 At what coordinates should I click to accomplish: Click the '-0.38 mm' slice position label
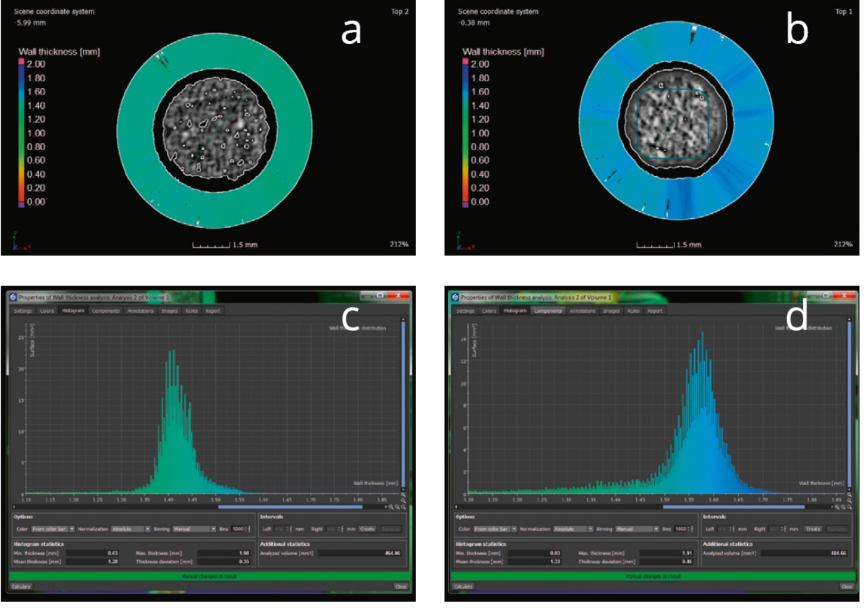click(474, 23)
